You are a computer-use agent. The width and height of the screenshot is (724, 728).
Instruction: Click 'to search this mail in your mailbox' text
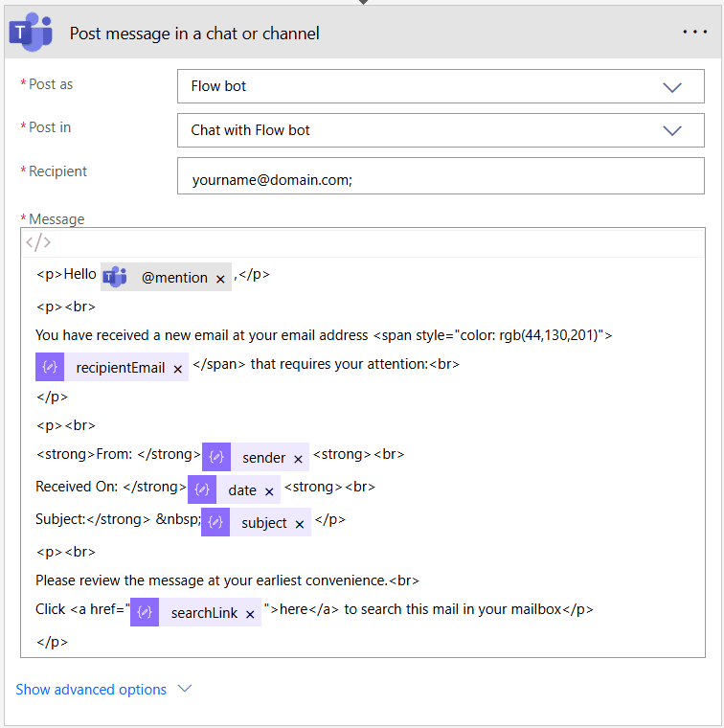tap(453, 609)
